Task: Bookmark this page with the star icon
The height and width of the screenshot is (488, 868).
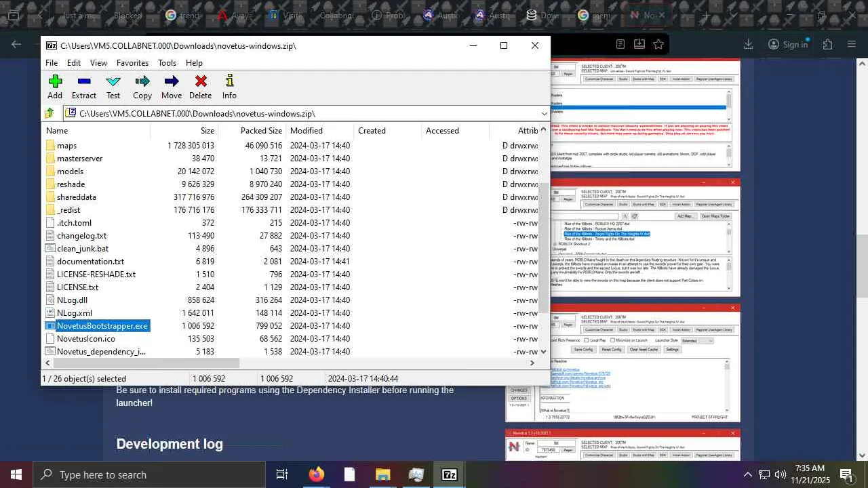Action: click(x=658, y=45)
